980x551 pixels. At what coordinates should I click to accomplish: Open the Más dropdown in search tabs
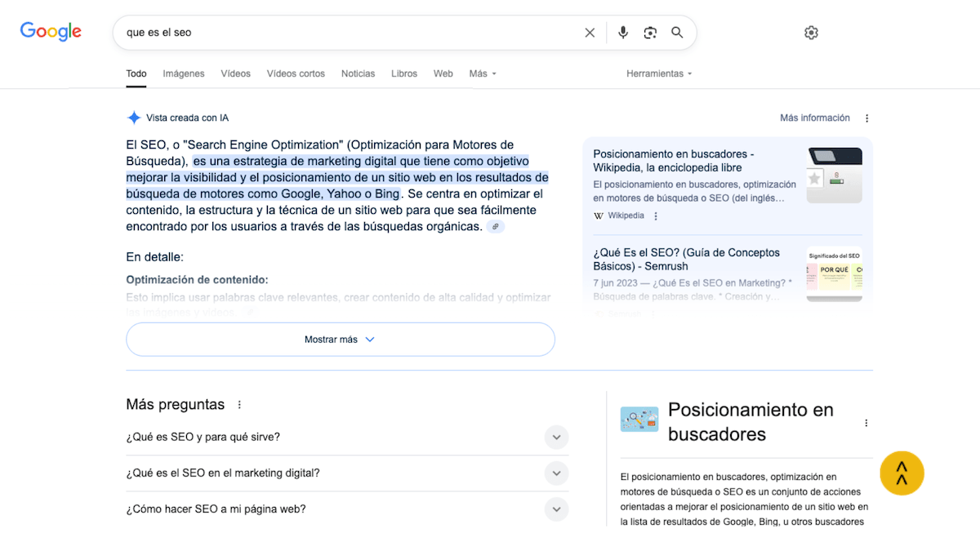point(483,73)
